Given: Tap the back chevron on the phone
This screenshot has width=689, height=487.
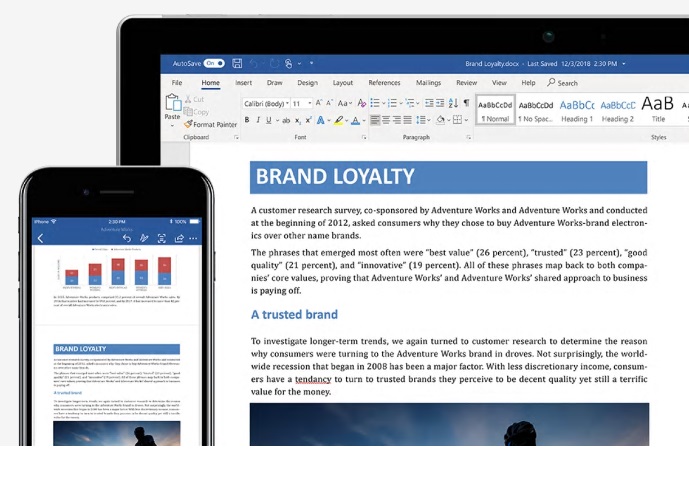Looking at the screenshot, I should (40, 238).
